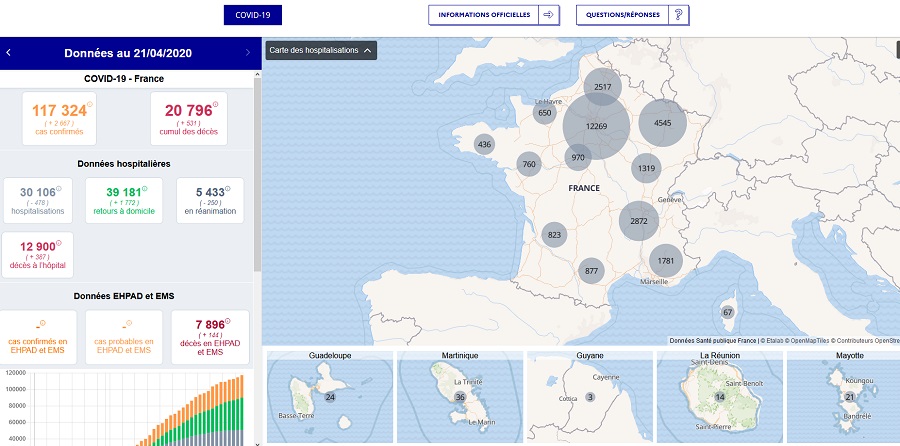Select the COVID-19 tab
Viewport: 900px width, 446px height.
coord(252,15)
